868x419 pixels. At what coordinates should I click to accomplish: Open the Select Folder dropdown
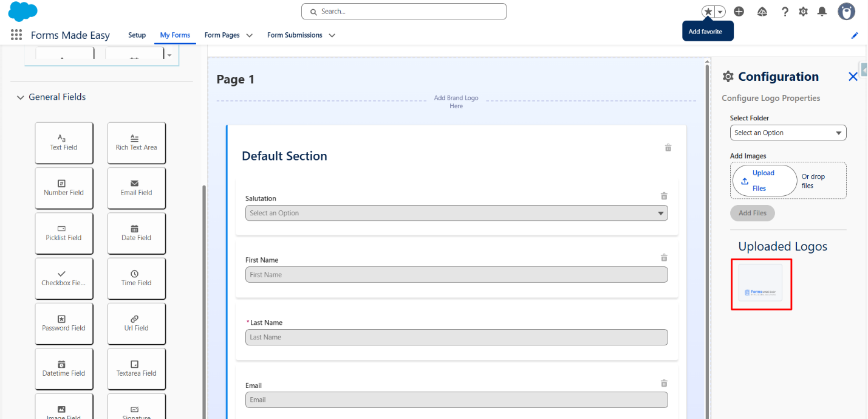pos(788,133)
